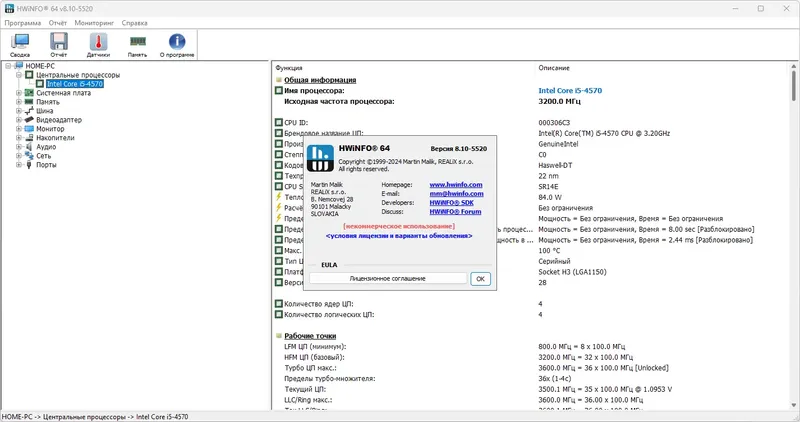Click the HWiNFO title bar app icon
Viewport: 800px width, 422px height.
(9, 8)
